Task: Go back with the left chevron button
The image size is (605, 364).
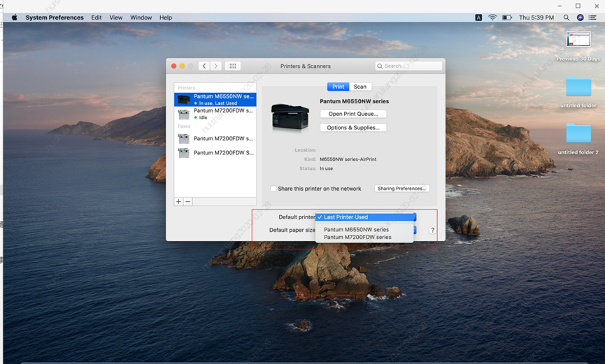Action: (x=204, y=66)
